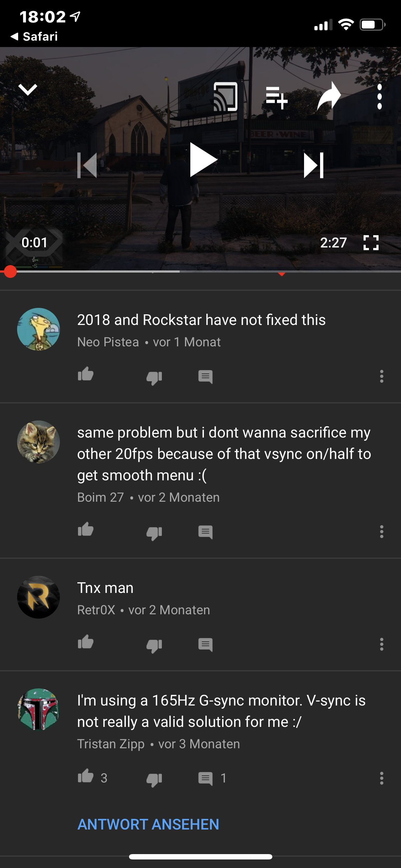Dislike Boim 27's comment
This screenshot has height=868, width=401.
pos(154,533)
